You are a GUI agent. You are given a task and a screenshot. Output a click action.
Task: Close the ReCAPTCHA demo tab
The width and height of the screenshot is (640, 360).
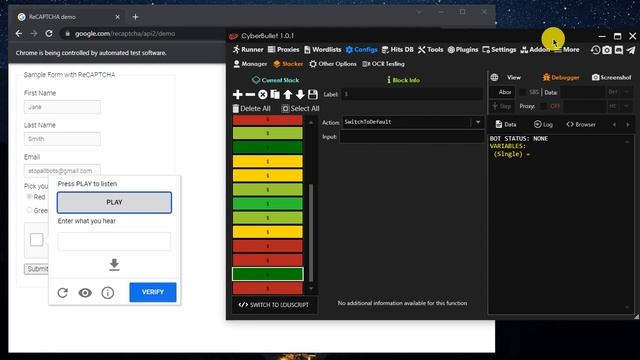pos(118,17)
